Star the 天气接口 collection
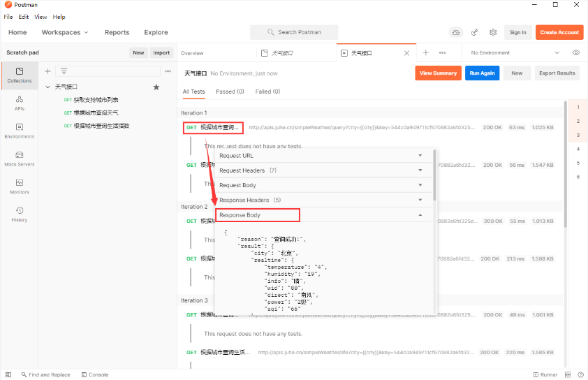 pos(156,87)
